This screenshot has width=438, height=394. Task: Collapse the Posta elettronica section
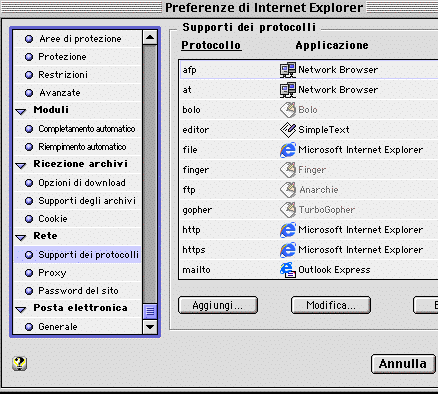[x=21, y=310]
